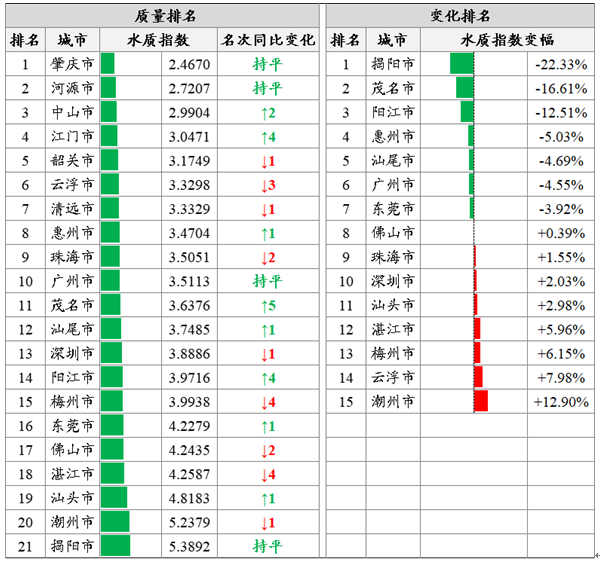
Task: Click the ↓2 red arrow for 珠海市
Action: (x=267, y=257)
